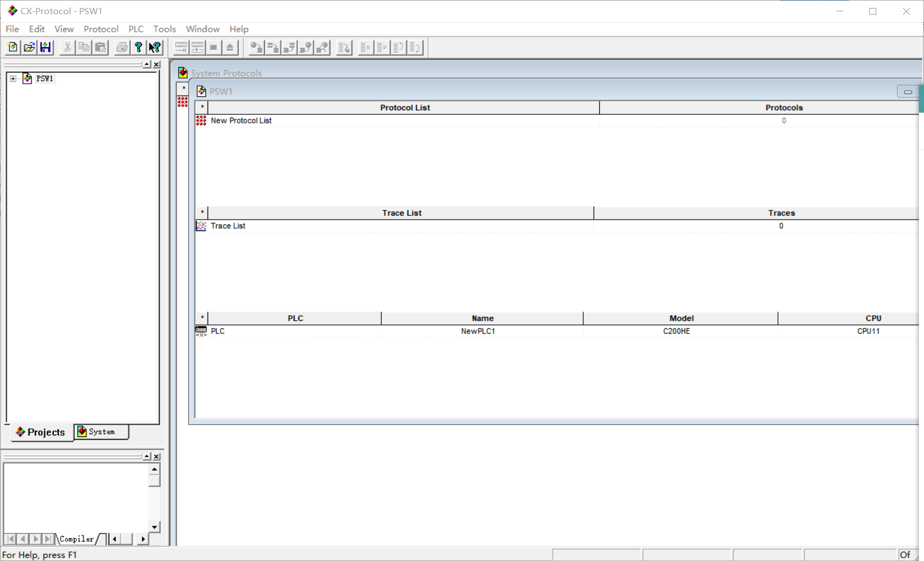Minimize the PSW1 child window
The width and height of the screenshot is (924, 561).
pyautogui.click(x=908, y=92)
